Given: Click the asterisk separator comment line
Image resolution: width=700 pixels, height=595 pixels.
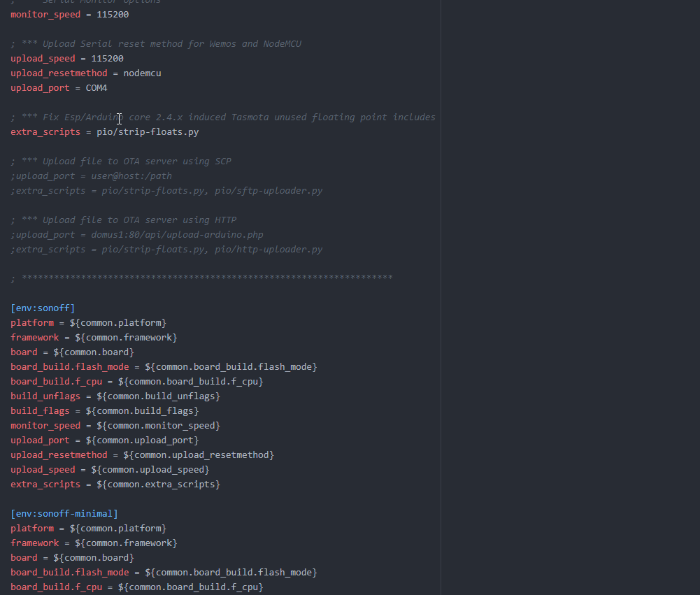Looking at the screenshot, I should (x=202, y=278).
